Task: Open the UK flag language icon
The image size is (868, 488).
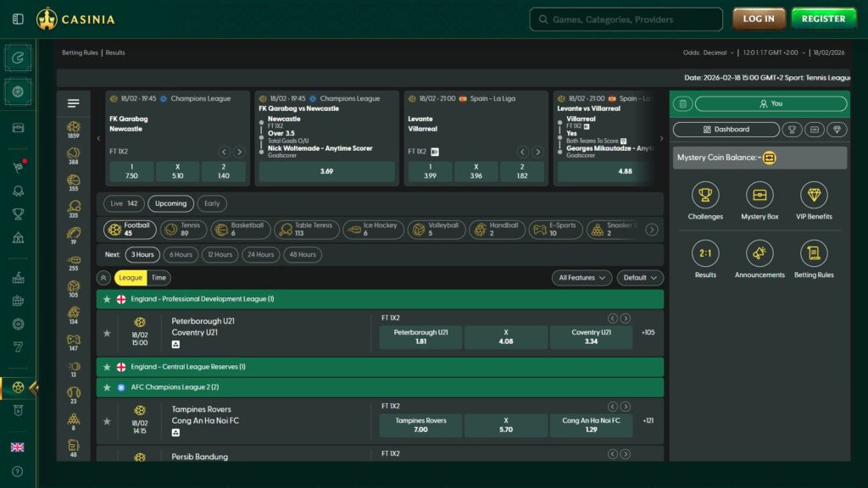Action: (x=17, y=447)
